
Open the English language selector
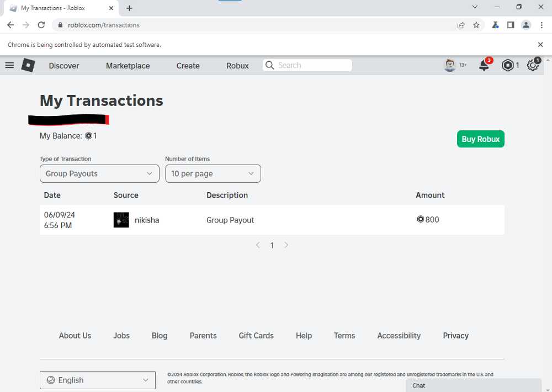click(x=98, y=380)
